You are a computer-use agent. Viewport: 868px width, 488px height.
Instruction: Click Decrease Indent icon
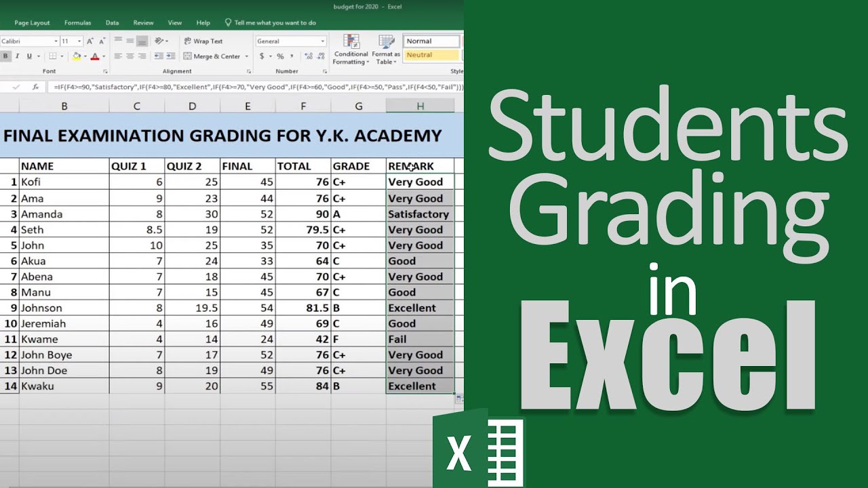[x=159, y=56]
